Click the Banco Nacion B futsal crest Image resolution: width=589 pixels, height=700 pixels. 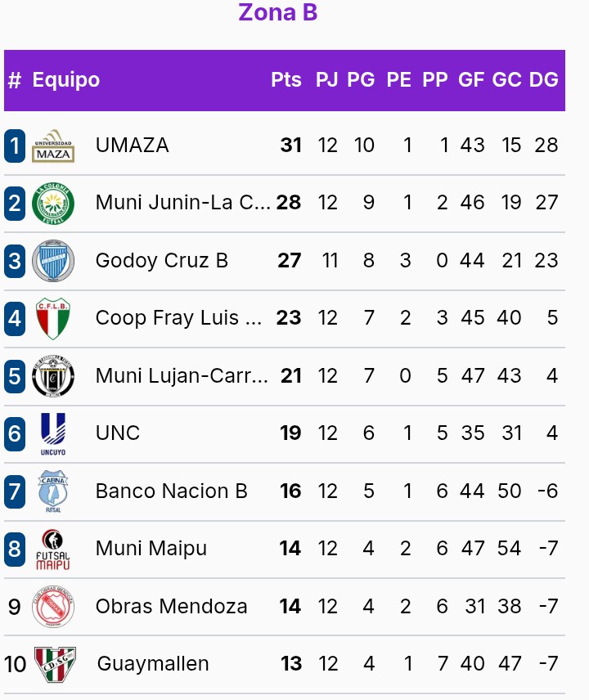(x=53, y=491)
